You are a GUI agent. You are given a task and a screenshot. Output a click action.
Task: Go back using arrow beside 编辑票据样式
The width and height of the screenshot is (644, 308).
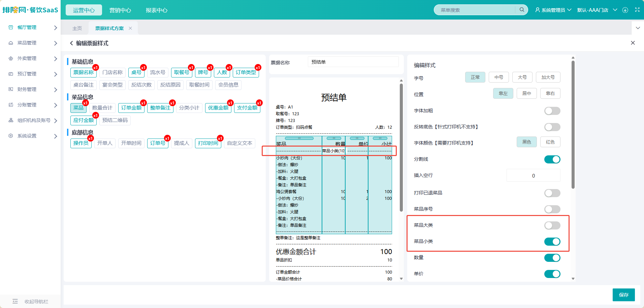click(x=71, y=43)
